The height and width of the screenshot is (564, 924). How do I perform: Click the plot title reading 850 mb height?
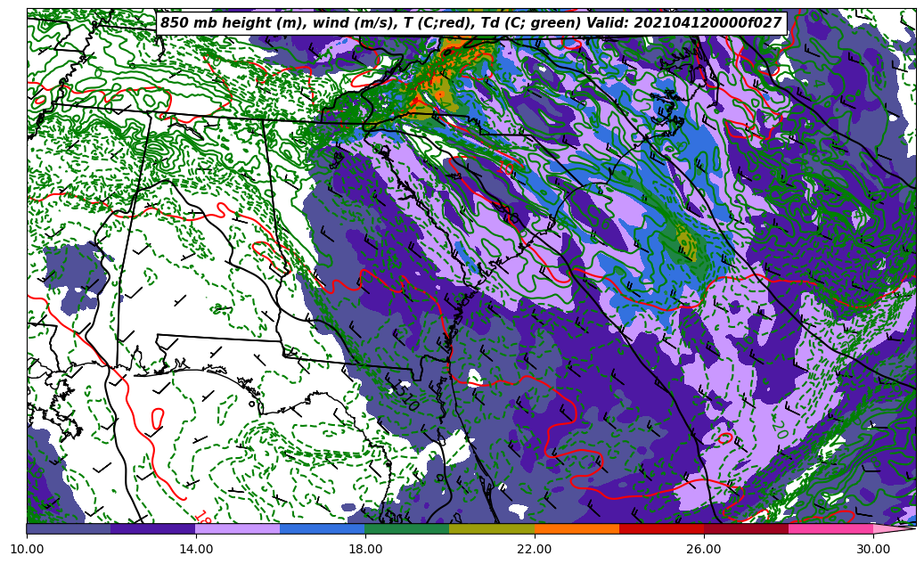tap(472, 23)
